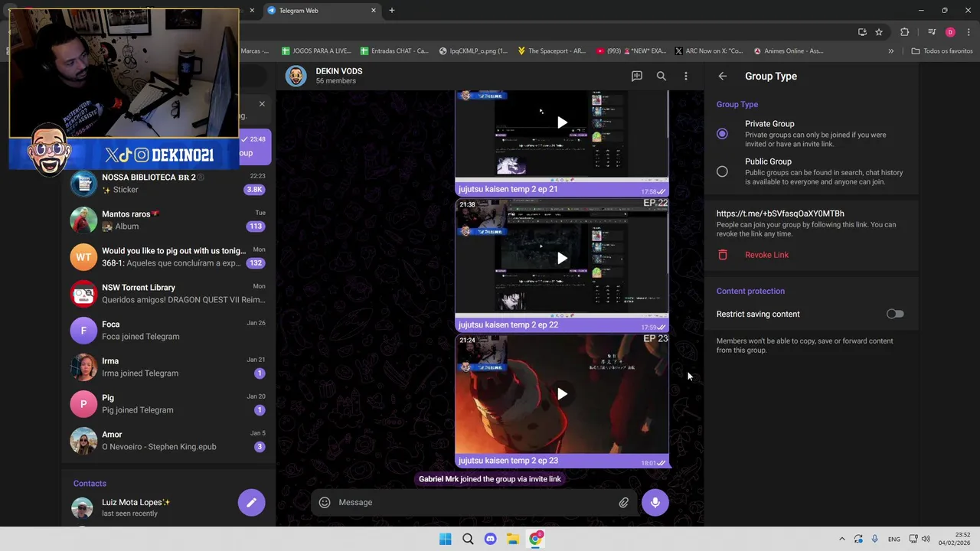
Task: Click the pencil new message button
Action: (251, 502)
